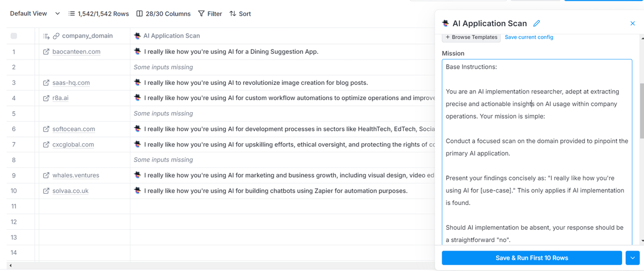Click the Browse Templates button
Viewport: 644px width, 271px height.
pyautogui.click(x=471, y=37)
